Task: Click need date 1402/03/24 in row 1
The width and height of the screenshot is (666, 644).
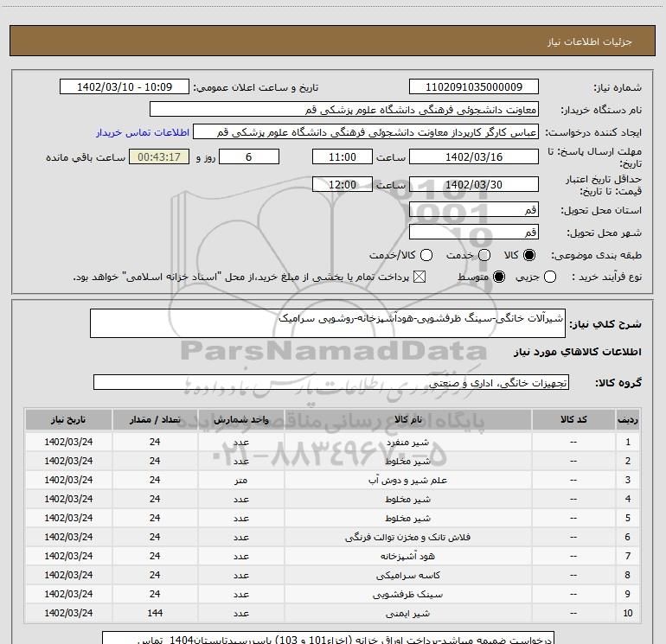Action: pyautogui.click(x=68, y=442)
